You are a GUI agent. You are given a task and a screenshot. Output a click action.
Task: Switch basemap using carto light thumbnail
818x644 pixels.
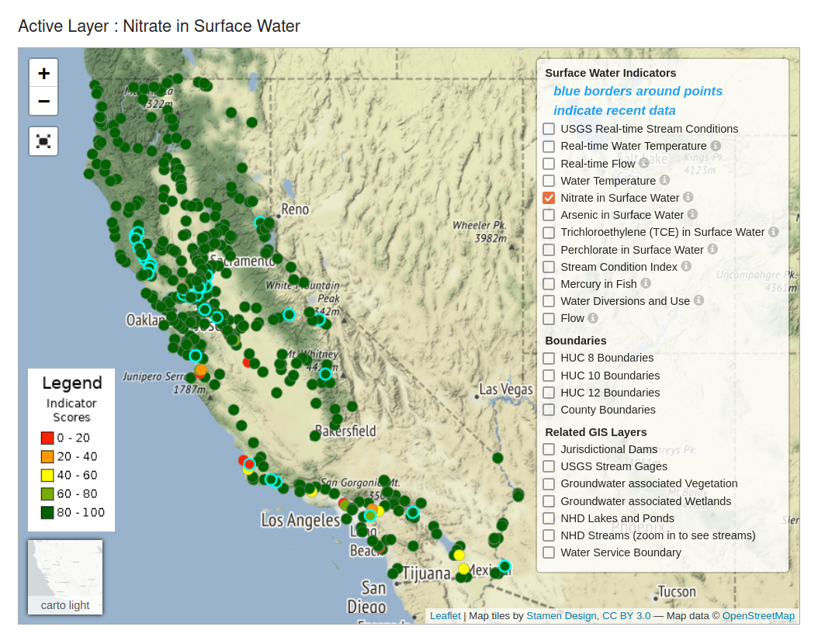click(65, 576)
